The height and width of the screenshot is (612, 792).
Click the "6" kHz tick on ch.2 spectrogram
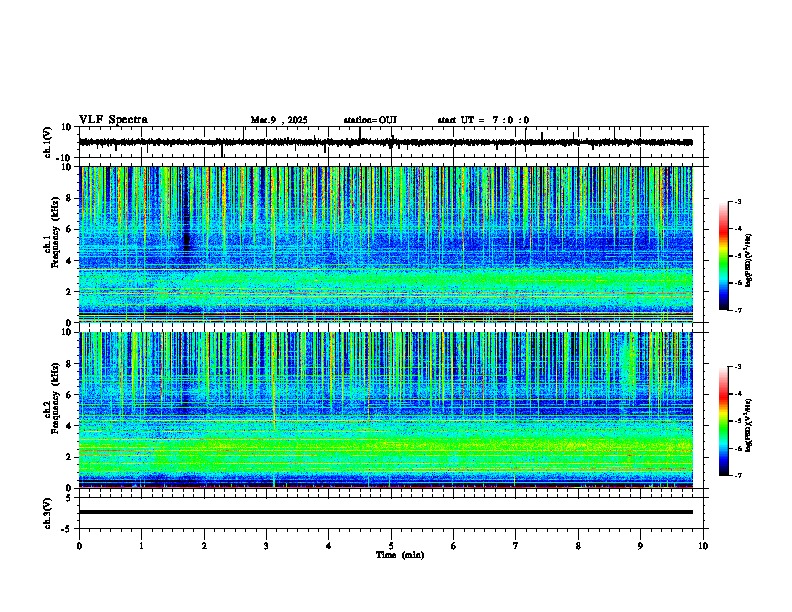(x=69, y=395)
